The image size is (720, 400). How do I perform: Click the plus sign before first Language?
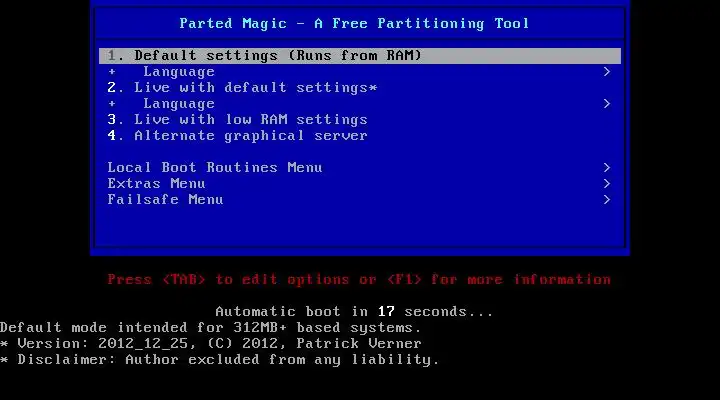(x=112, y=72)
